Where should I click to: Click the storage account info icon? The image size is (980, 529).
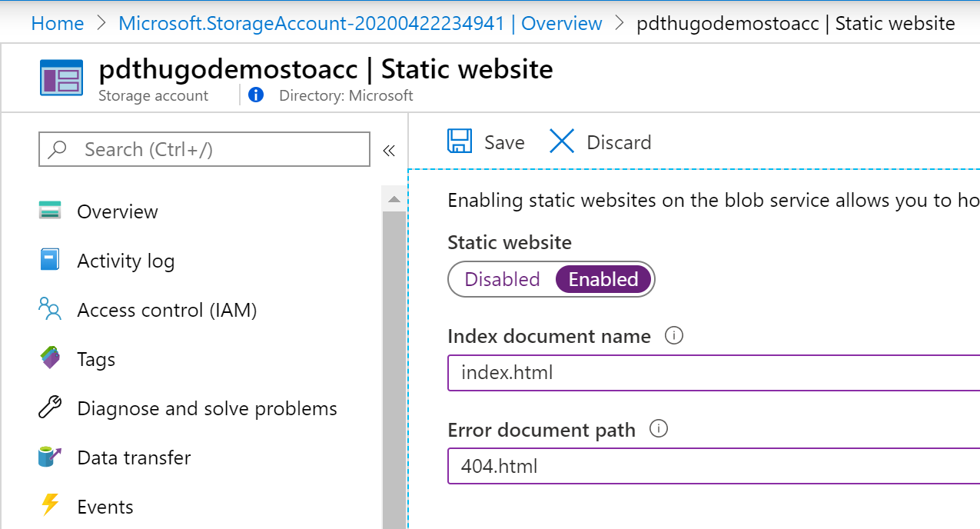click(256, 95)
